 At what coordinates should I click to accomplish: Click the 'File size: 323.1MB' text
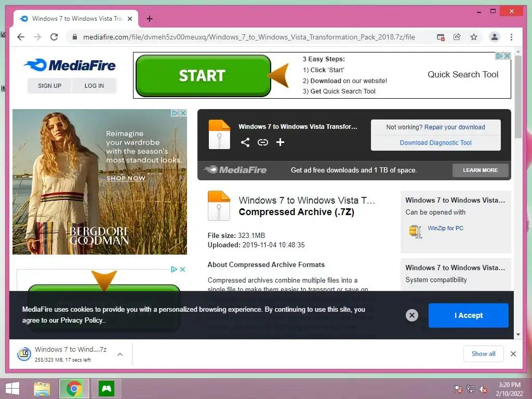click(x=236, y=235)
